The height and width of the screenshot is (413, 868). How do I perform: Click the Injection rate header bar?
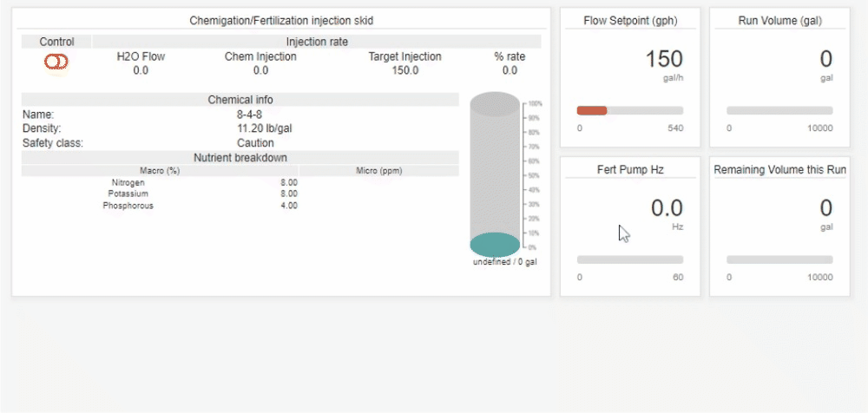click(317, 42)
